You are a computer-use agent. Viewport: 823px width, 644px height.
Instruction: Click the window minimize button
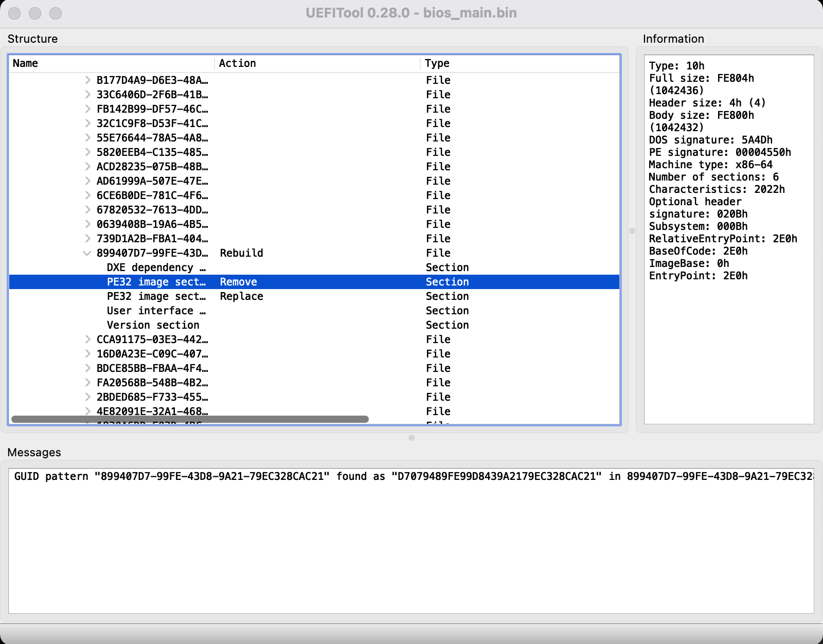pos(35,13)
